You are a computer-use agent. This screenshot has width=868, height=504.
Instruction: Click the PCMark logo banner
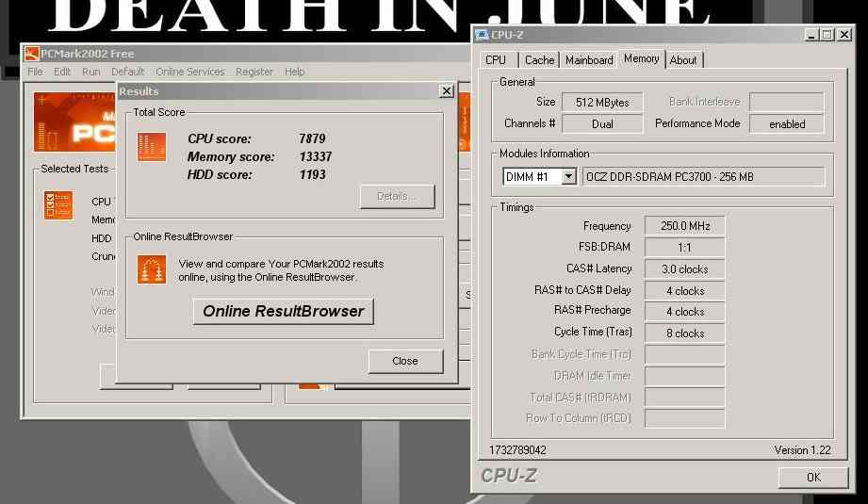74,122
